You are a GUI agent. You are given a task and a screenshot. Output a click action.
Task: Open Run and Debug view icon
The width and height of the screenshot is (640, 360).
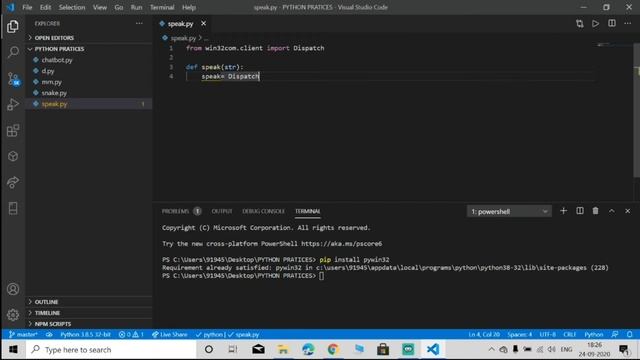[13, 104]
